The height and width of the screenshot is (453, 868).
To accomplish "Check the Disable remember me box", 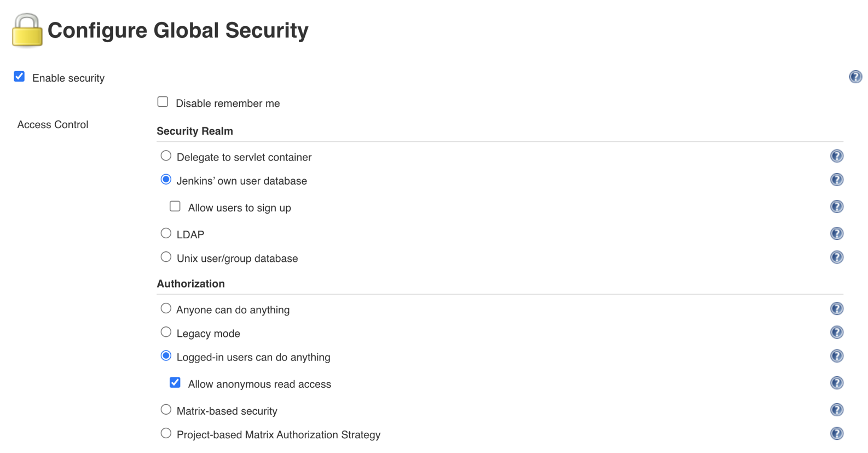I will (x=163, y=102).
